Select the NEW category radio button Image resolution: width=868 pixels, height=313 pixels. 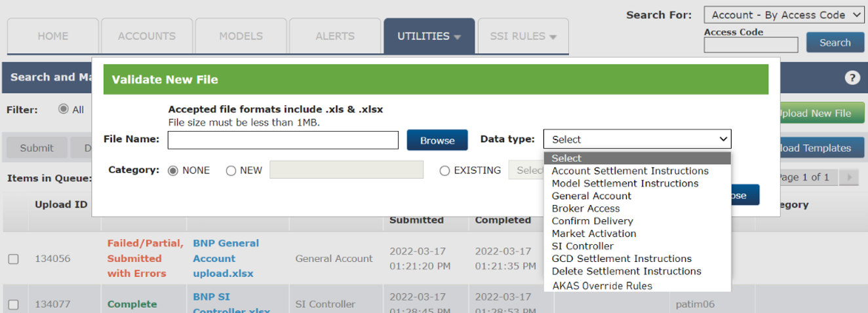pyautogui.click(x=231, y=170)
